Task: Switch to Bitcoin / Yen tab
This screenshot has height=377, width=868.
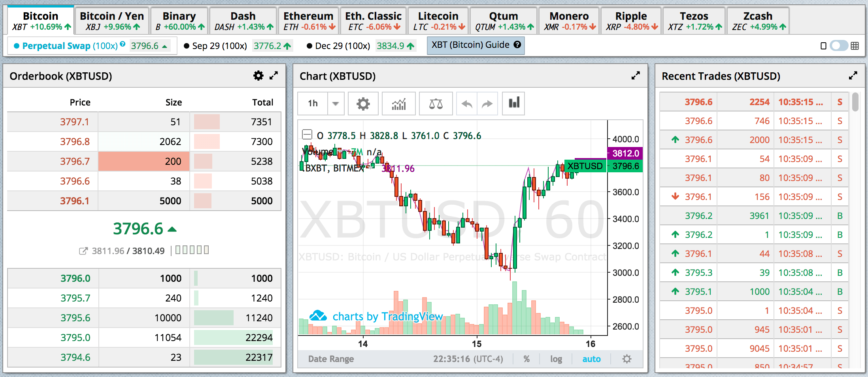Action: click(112, 20)
